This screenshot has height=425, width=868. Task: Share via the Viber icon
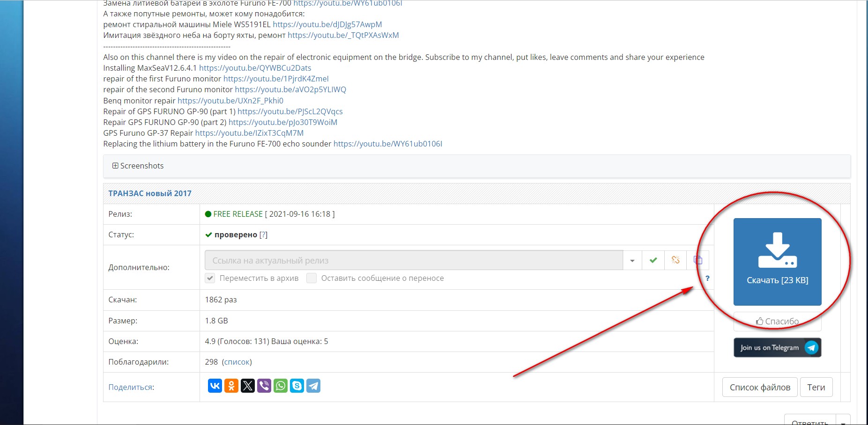[264, 386]
